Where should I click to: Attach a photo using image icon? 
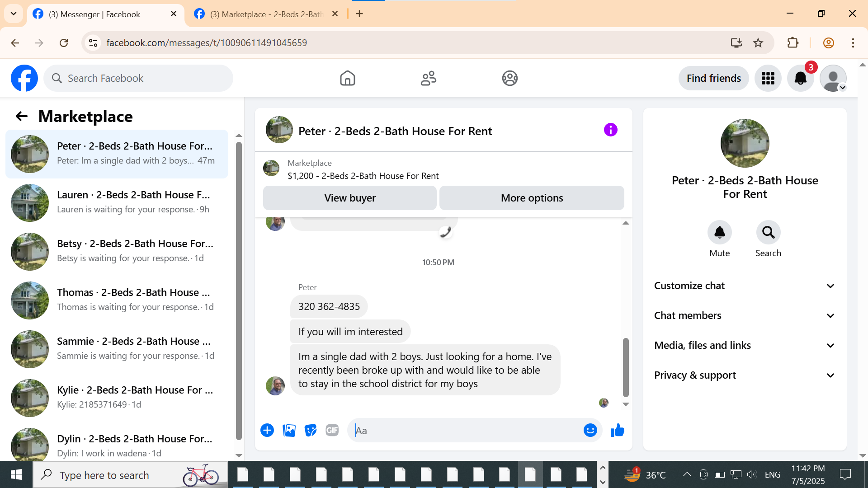pos(289,431)
